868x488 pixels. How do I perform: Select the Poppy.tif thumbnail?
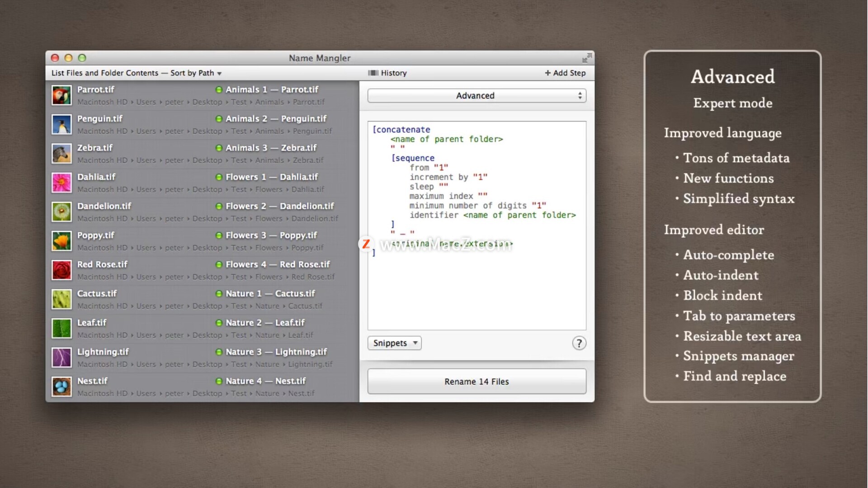[61, 241]
